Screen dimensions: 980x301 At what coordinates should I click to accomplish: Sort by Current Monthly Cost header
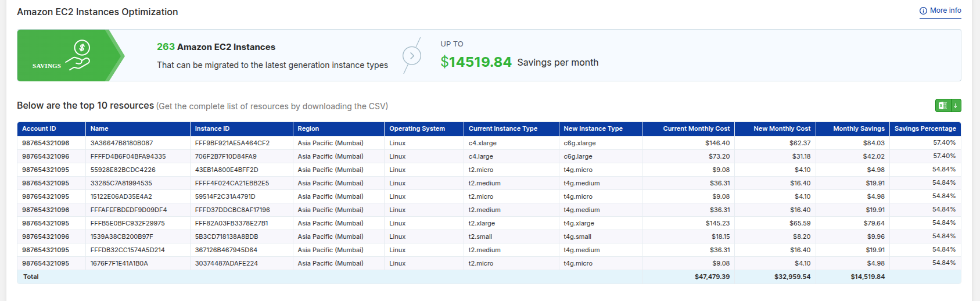coord(696,129)
